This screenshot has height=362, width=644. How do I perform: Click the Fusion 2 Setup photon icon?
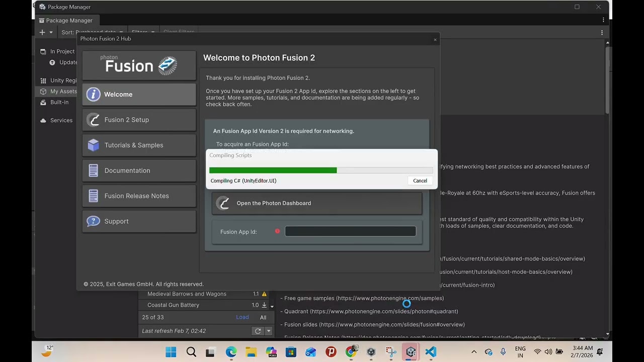[x=93, y=120]
